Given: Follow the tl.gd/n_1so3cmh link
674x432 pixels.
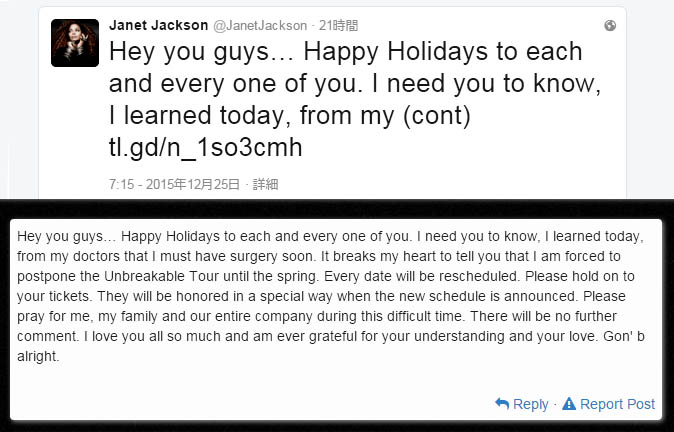Looking at the screenshot, I should point(205,147).
